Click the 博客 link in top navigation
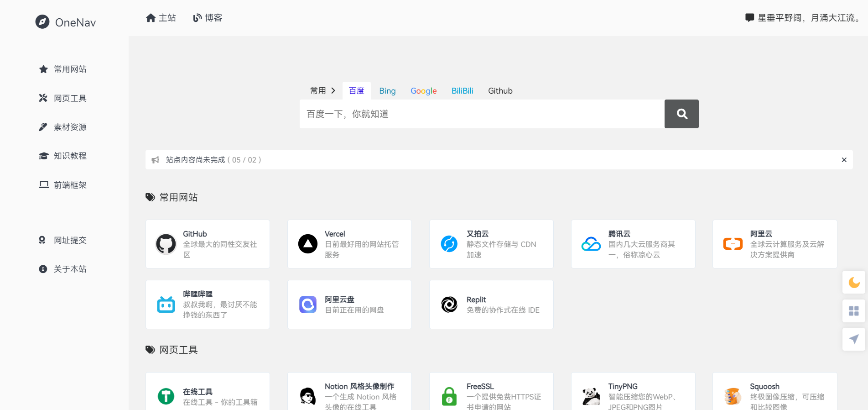This screenshot has height=410, width=868. (208, 18)
